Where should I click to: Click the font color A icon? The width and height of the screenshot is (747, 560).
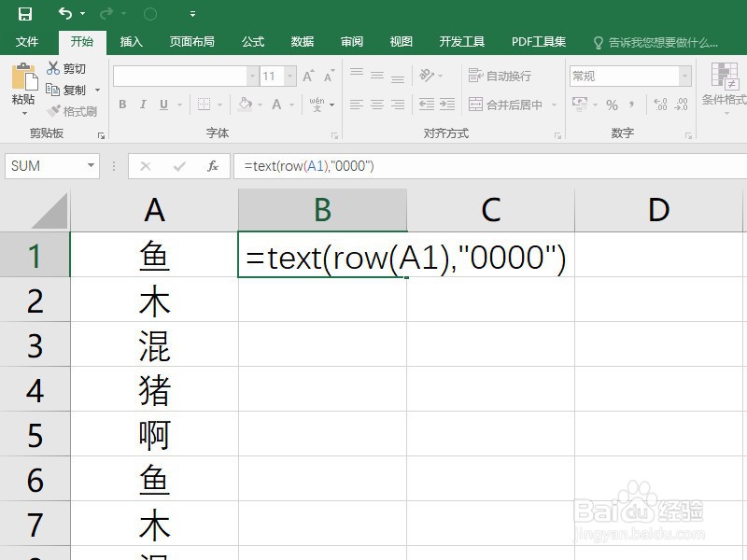pos(276,105)
